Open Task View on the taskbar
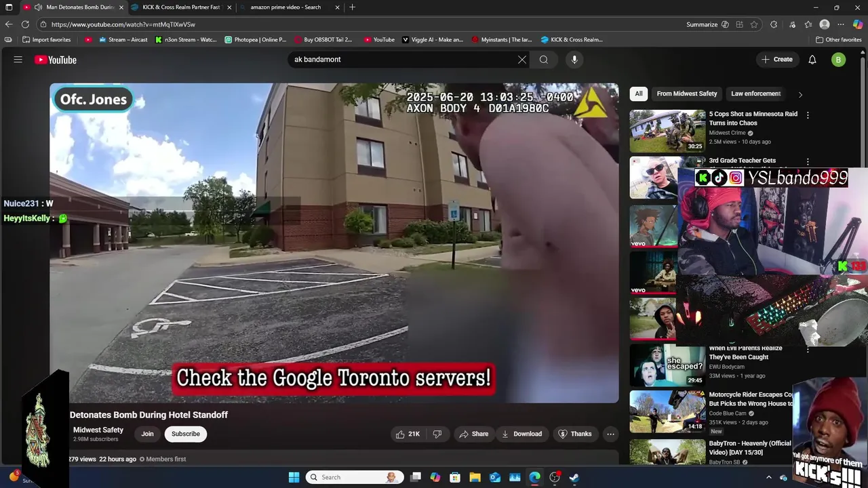868x488 pixels. [x=416, y=477]
